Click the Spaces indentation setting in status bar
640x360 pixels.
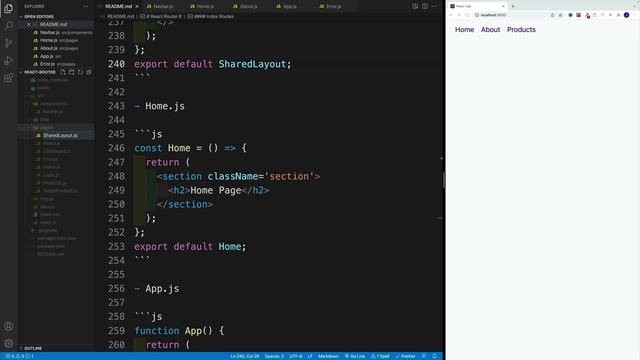click(x=274, y=356)
